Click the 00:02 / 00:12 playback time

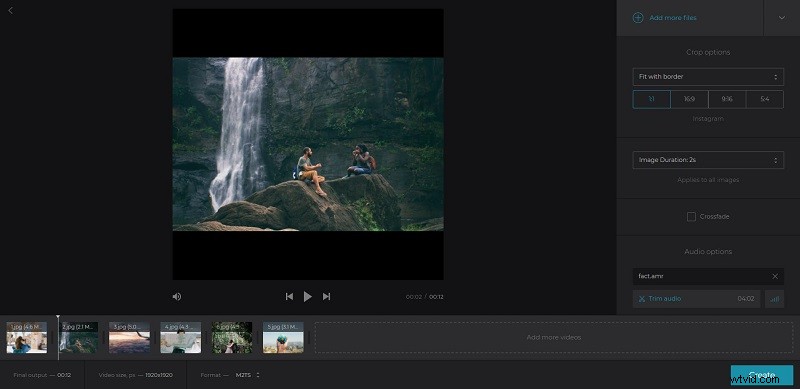424,297
